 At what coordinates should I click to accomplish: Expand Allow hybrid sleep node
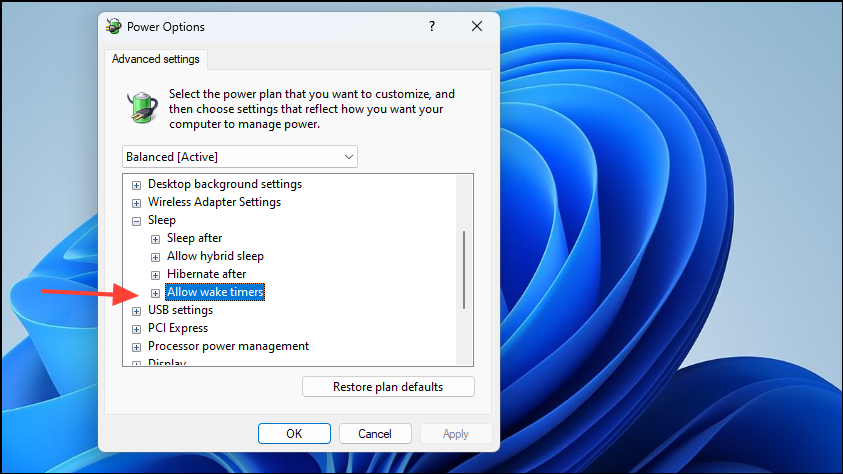click(x=155, y=257)
